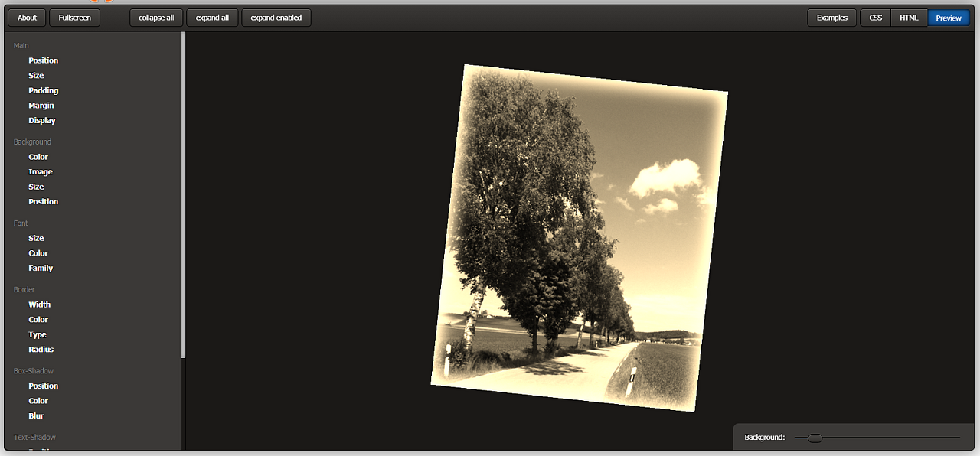Switch to the CSS tab
980x456 pixels.
pyautogui.click(x=875, y=18)
